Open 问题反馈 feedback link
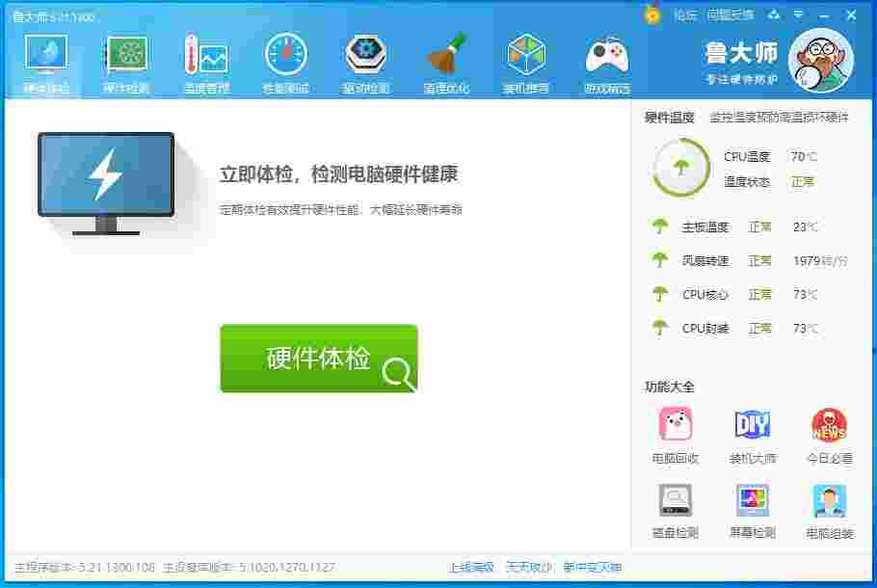This screenshot has width=877, height=588. (x=731, y=15)
